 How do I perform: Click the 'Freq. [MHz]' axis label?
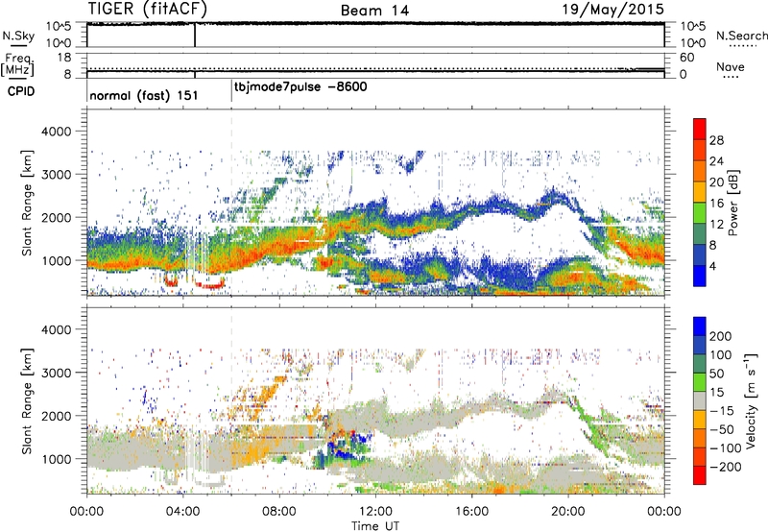click(x=17, y=64)
